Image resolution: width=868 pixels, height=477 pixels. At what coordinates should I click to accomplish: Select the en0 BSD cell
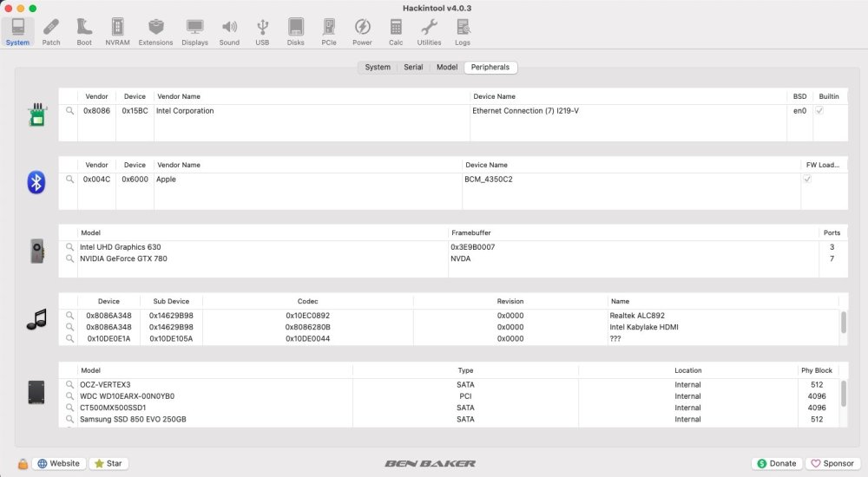pyautogui.click(x=800, y=111)
